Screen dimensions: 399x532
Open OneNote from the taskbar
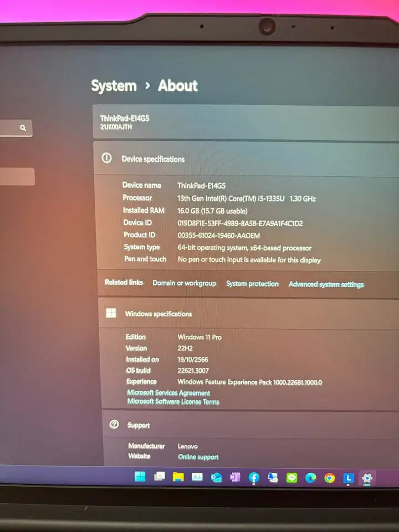click(x=235, y=477)
